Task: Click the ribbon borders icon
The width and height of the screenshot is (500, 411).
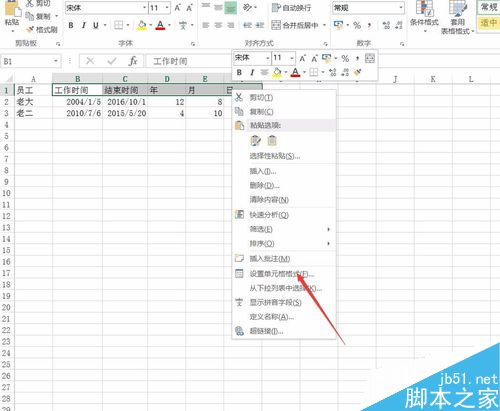Action: (119, 25)
